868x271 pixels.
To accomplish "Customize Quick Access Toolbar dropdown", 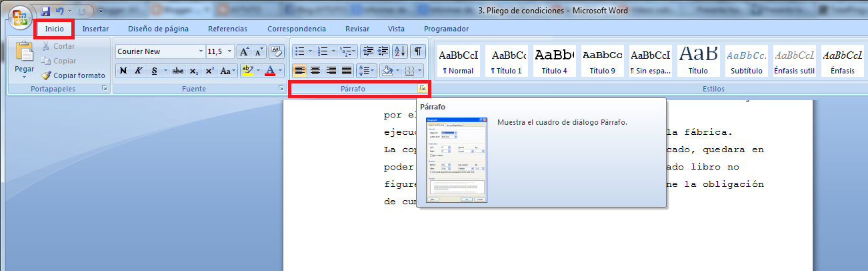I will click(x=101, y=11).
